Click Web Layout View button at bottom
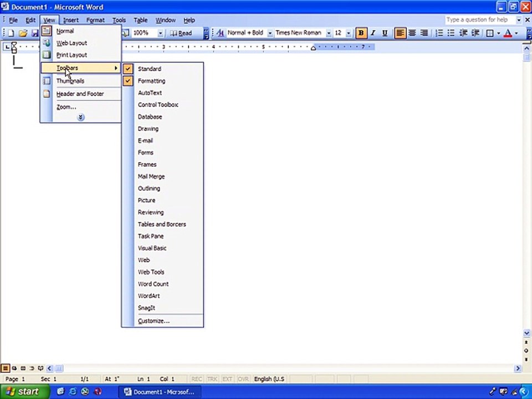This screenshot has width=532, height=399. click(14, 368)
